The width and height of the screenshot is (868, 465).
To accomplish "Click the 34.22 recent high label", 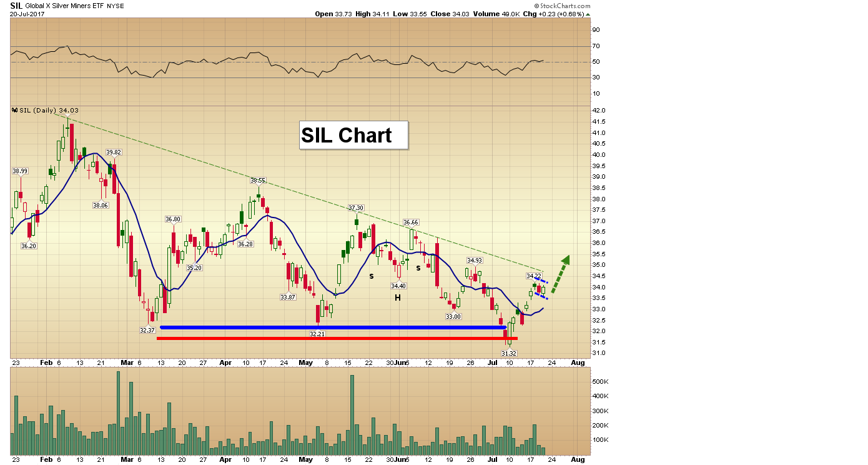I will 534,276.
